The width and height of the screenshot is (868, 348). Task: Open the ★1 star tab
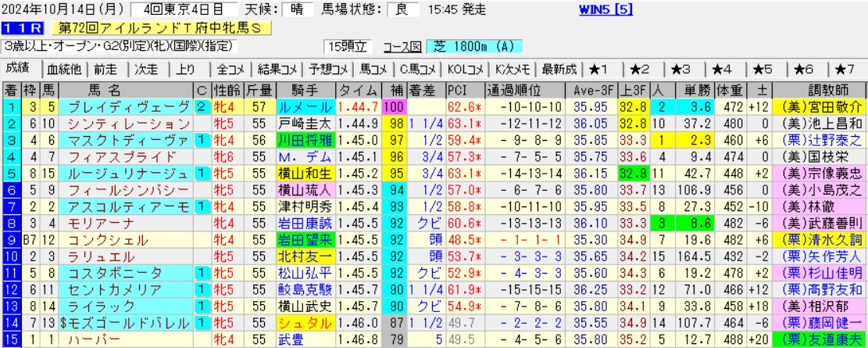pyautogui.click(x=603, y=69)
